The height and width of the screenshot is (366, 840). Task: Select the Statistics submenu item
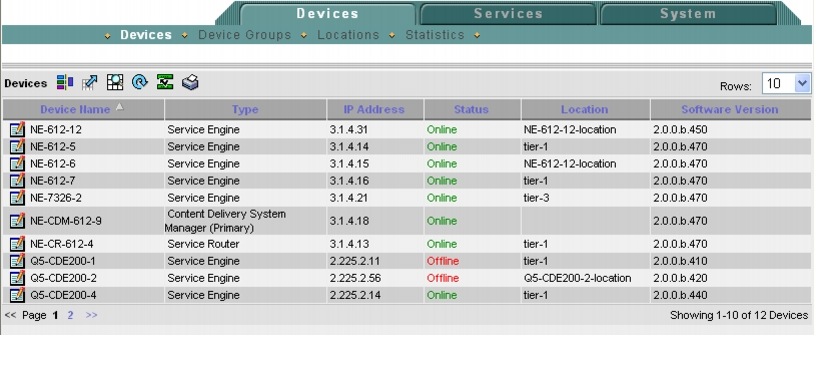pos(434,35)
